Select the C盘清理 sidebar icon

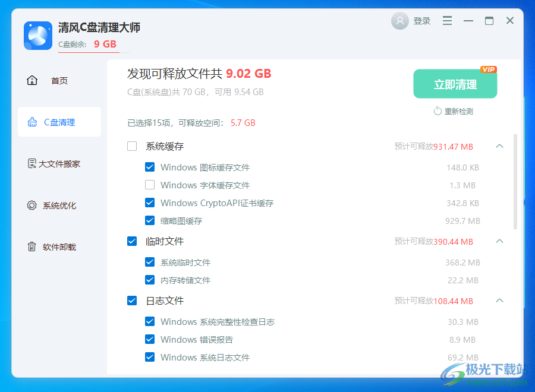pyautogui.click(x=32, y=122)
